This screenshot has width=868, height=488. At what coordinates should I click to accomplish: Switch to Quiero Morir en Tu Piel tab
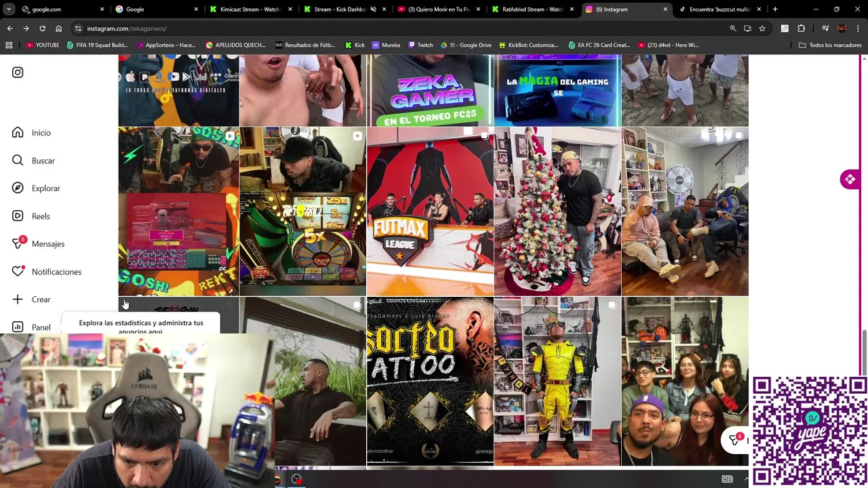click(439, 9)
